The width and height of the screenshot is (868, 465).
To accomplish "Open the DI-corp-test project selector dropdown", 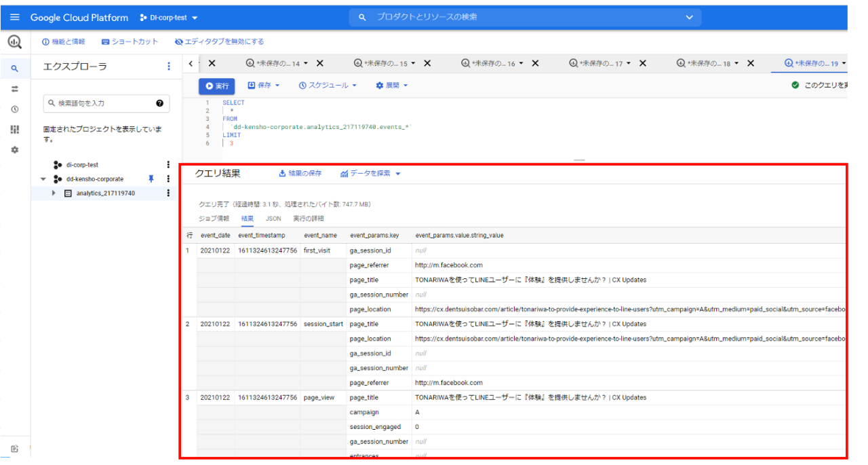I will click(169, 18).
